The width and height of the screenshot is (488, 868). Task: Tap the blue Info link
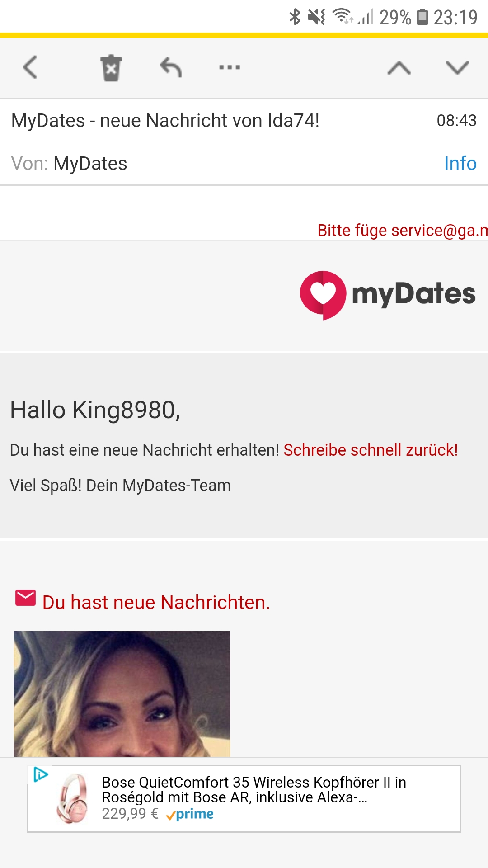point(460,164)
